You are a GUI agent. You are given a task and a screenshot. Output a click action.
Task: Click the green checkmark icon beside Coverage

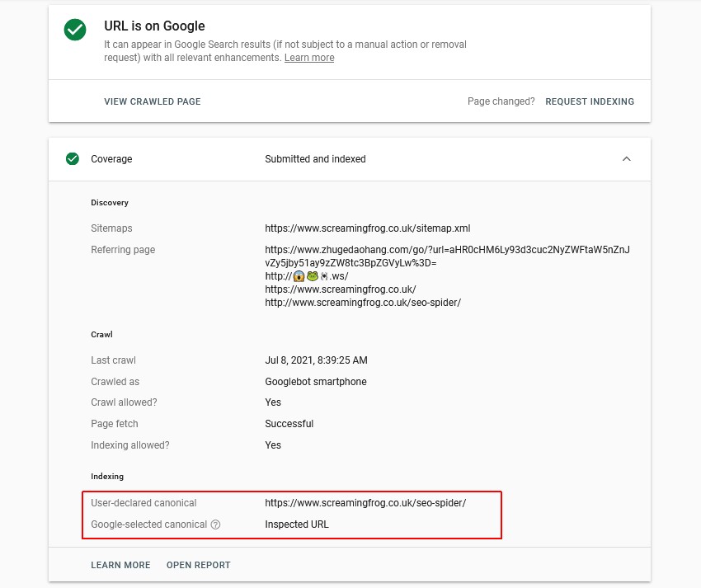pyautogui.click(x=73, y=158)
